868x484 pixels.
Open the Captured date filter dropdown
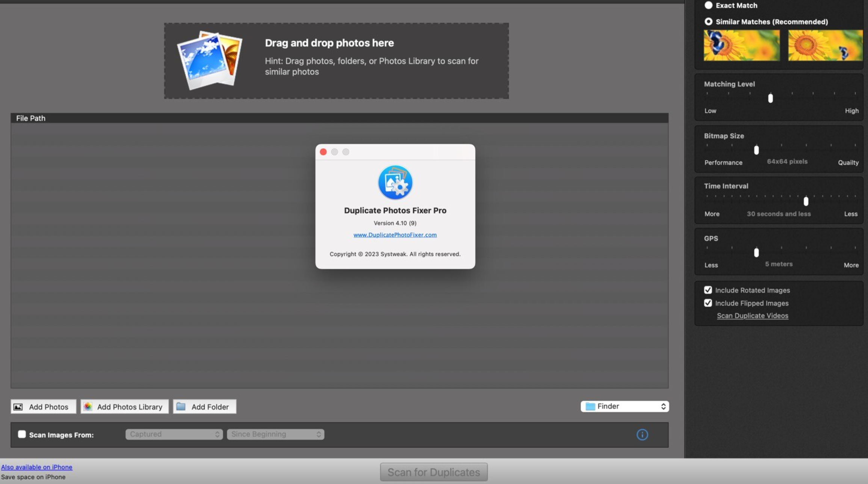173,434
